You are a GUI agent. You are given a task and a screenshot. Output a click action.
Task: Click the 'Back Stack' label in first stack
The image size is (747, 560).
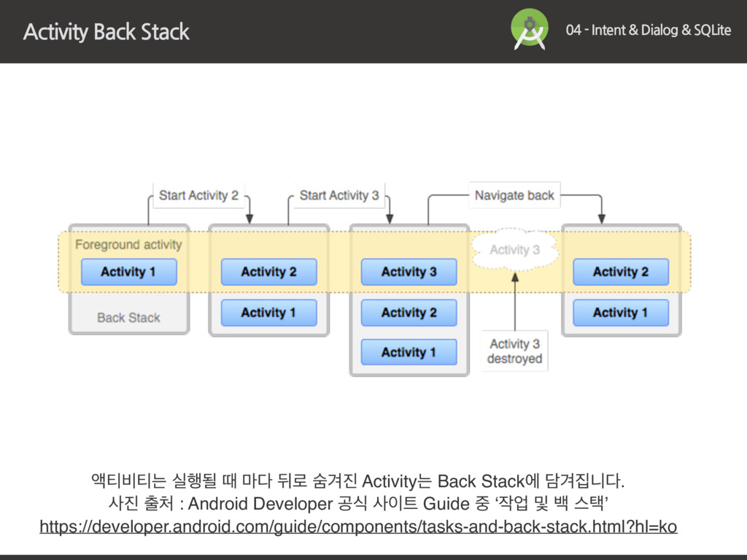tap(128, 318)
